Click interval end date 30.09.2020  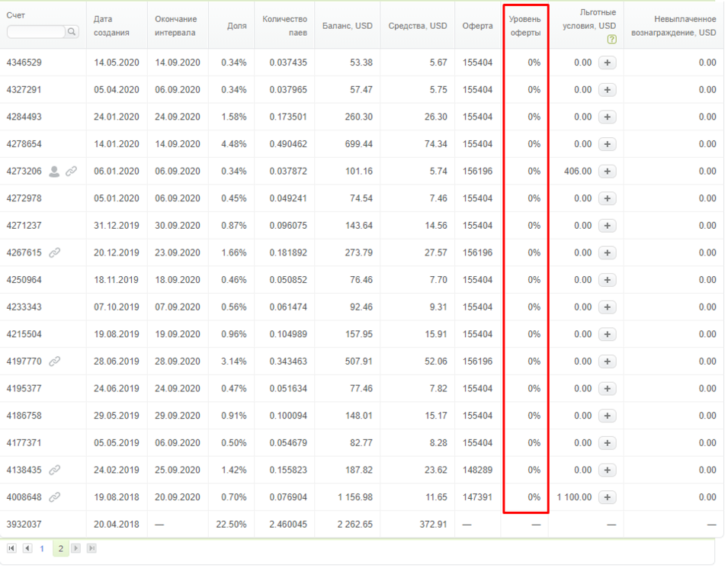178,226
